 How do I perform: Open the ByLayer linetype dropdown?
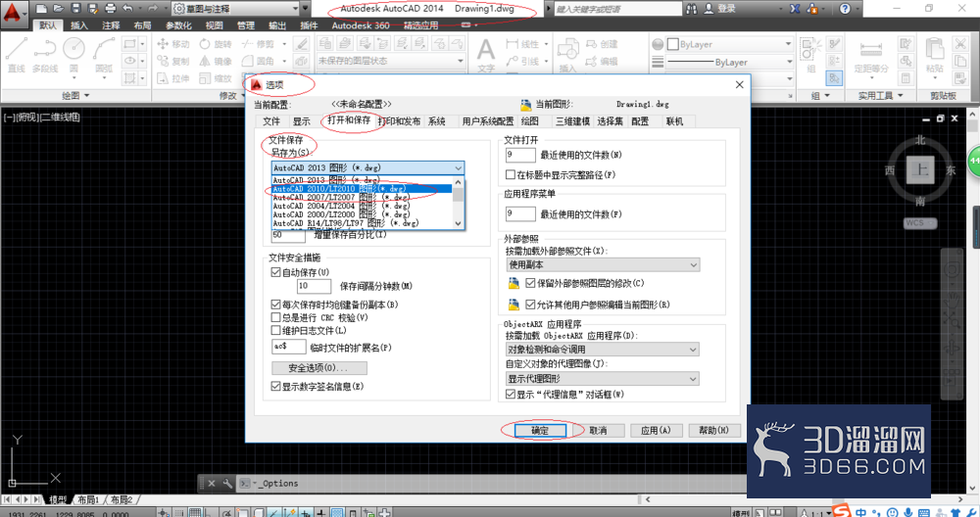coord(730,63)
